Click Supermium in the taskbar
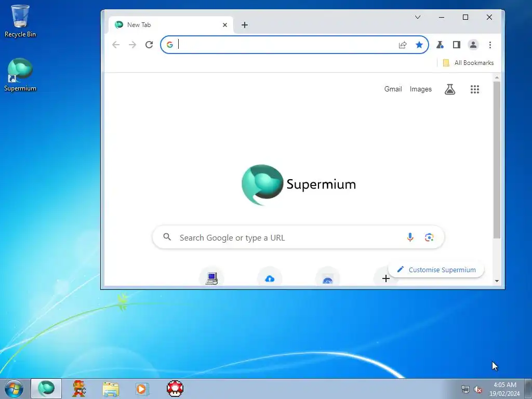 pyautogui.click(x=46, y=389)
